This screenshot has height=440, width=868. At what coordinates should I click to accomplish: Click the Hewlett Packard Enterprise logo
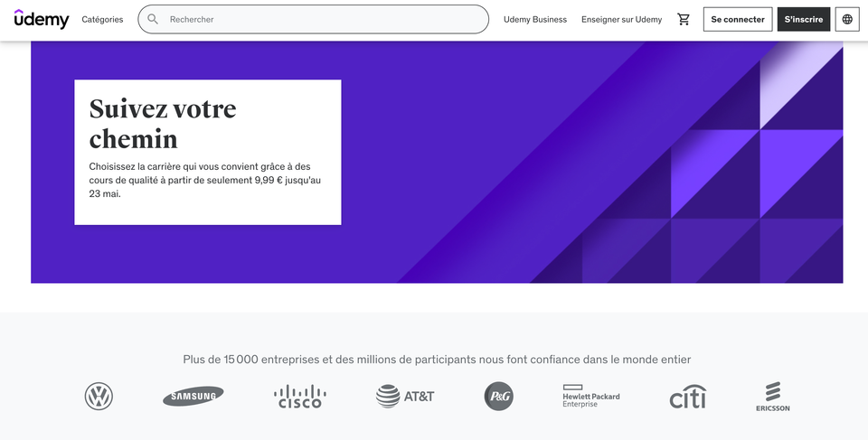point(591,396)
